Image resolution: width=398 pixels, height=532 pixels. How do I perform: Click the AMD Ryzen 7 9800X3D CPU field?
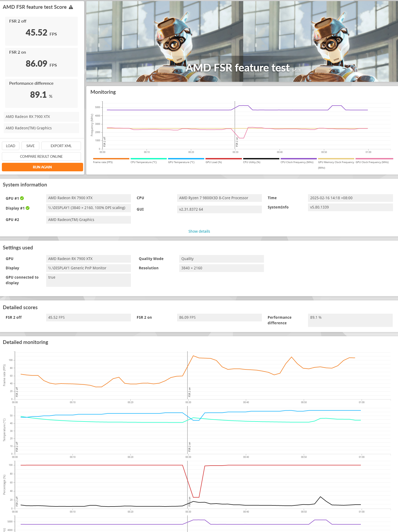(219, 198)
